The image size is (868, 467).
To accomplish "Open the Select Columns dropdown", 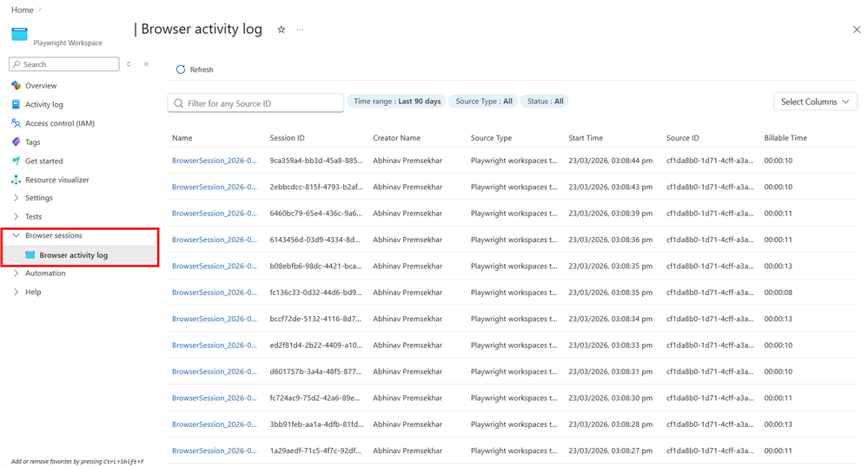I will (x=815, y=102).
